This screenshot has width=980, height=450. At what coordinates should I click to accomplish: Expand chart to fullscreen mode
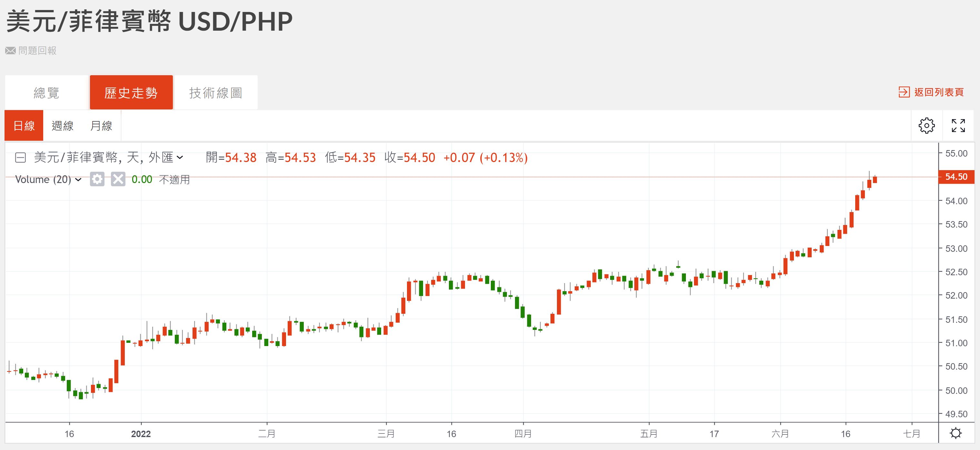(958, 126)
